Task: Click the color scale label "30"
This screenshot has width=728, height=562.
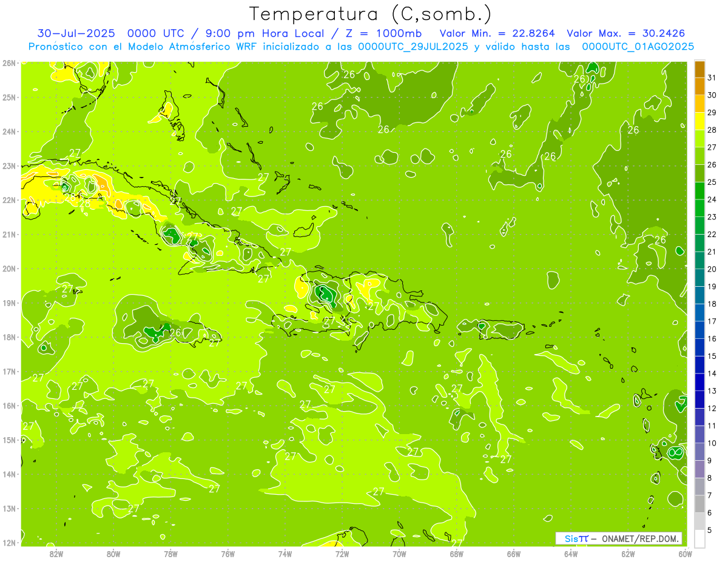Action: pyautogui.click(x=712, y=95)
